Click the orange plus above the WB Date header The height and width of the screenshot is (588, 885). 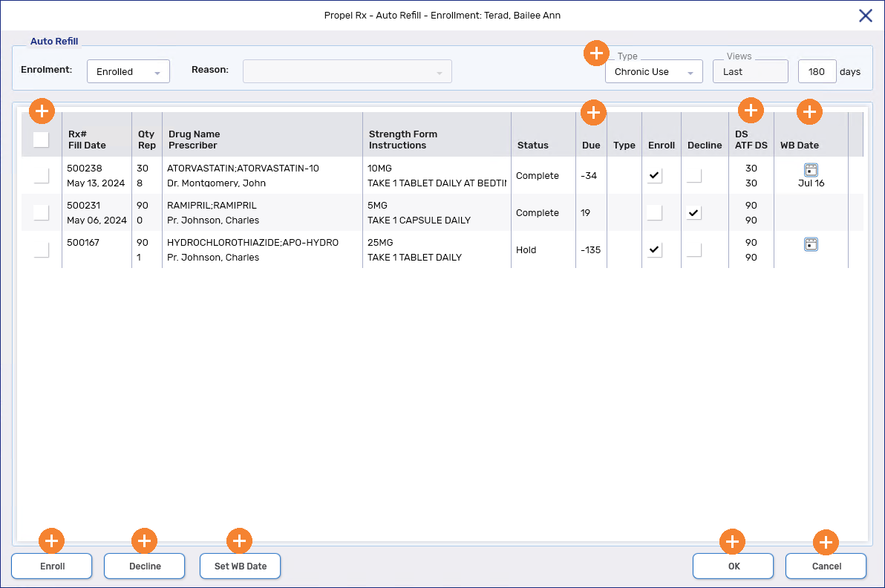[x=809, y=111]
